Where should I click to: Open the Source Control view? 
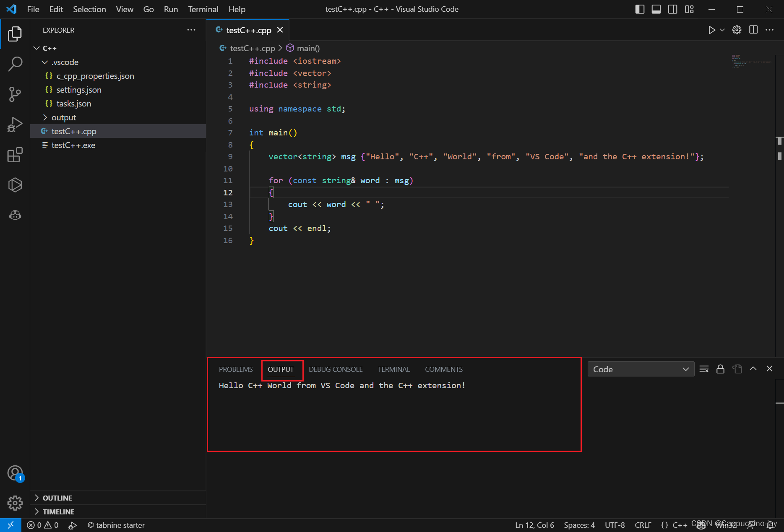[x=15, y=94]
